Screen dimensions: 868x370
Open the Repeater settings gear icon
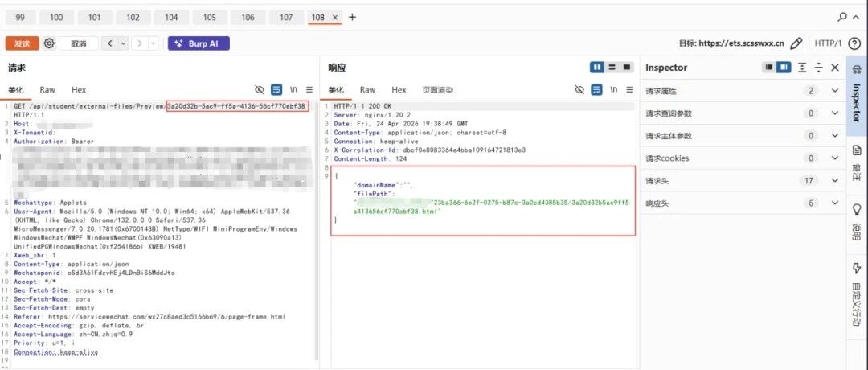49,43
